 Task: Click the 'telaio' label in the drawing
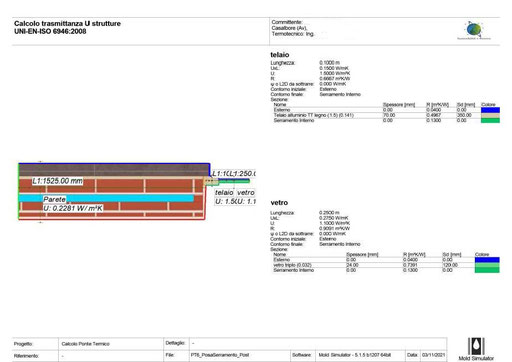(224, 193)
